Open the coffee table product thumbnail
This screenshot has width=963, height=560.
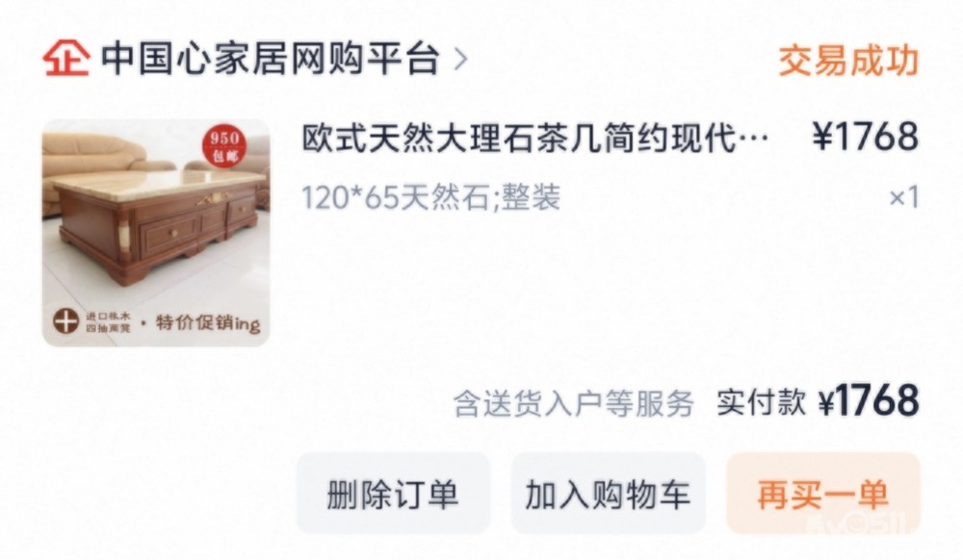tap(156, 233)
